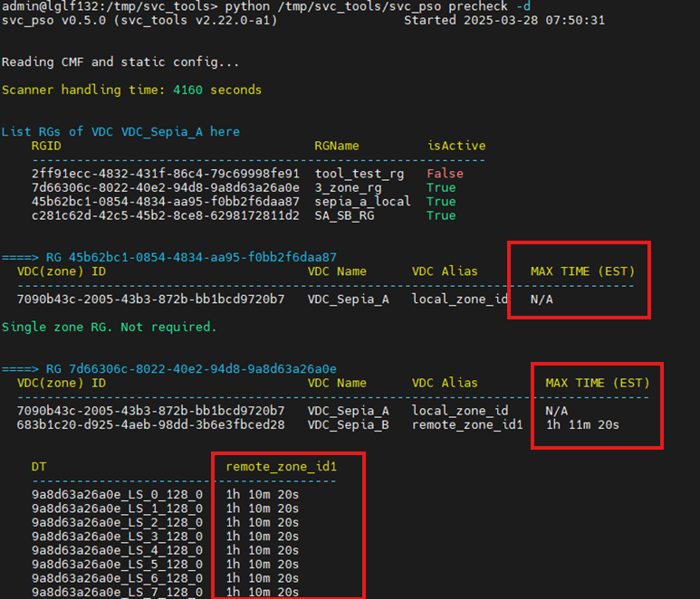
Task: Click the RGName column header
Action: 337,146
